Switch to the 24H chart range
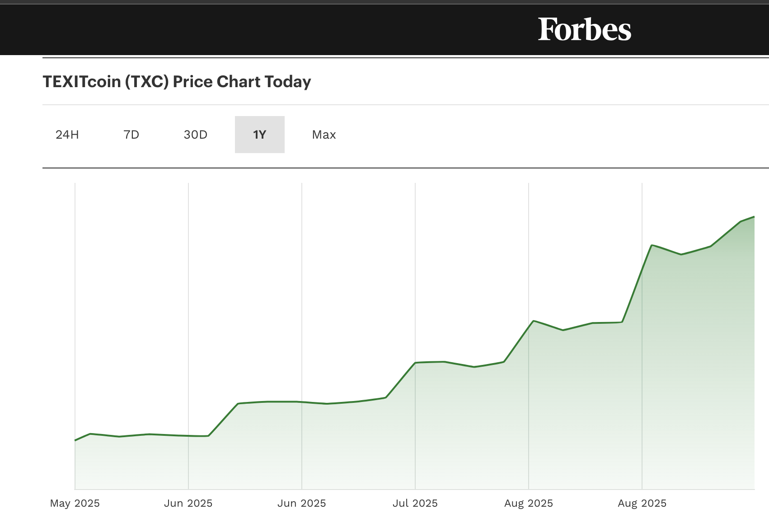The width and height of the screenshot is (769, 532). pyautogui.click(x=67, y=135)
